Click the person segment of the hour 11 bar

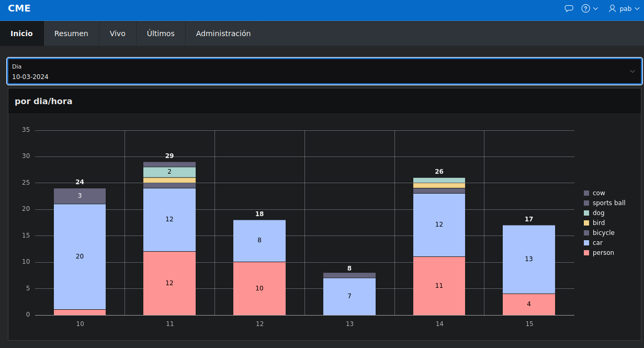coord(170,283)
